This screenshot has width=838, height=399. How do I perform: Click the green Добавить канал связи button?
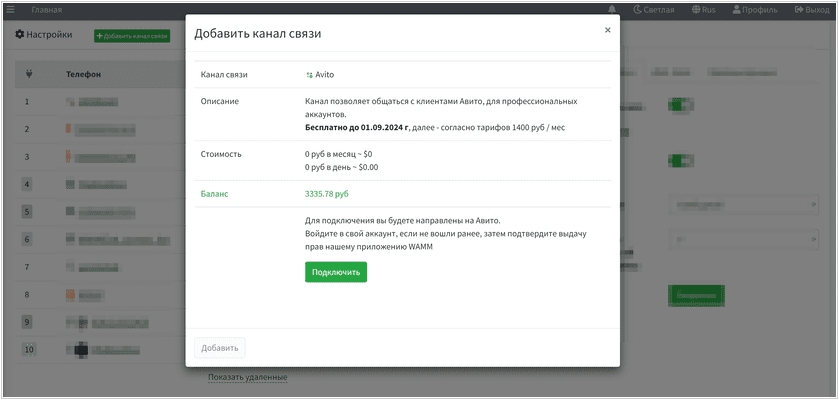point(132,36)
